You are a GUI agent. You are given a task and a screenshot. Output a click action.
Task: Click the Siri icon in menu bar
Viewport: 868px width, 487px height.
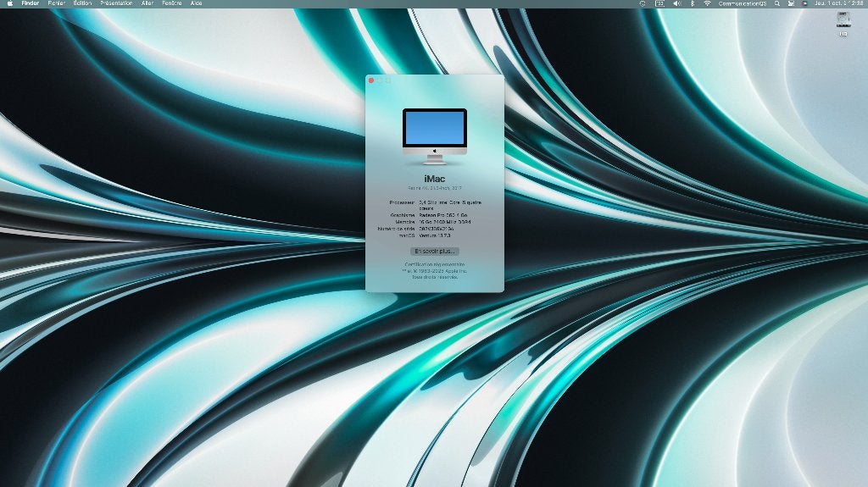pyautogui.click(x=804, y=3)
